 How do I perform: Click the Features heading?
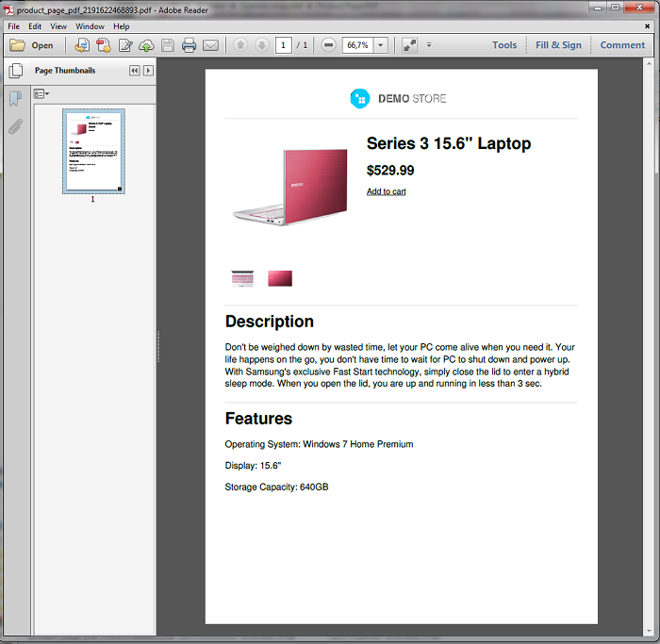258,419
